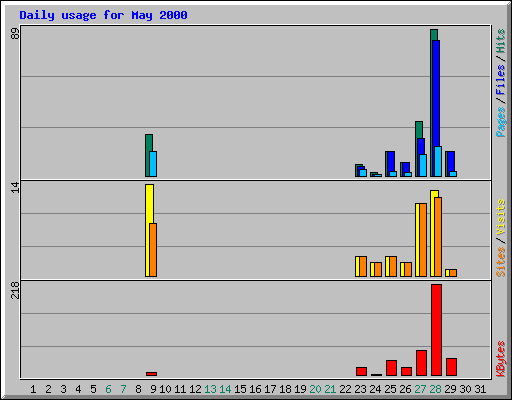Click the small red KBytes bar for day 9

click(x=151, y=374)
